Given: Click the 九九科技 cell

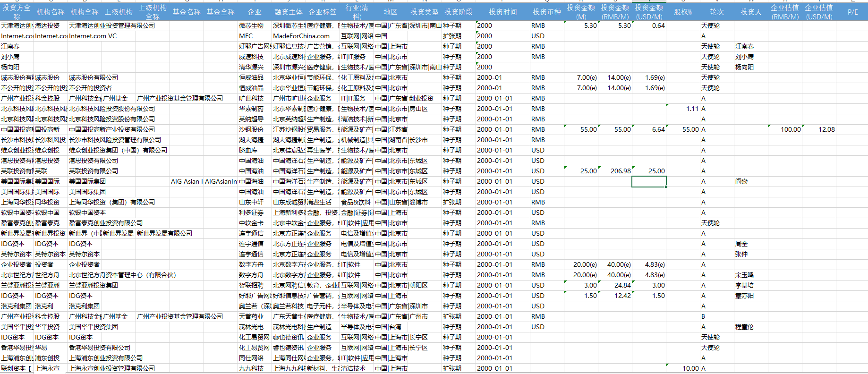Looking at the screenshot, I should click(x=255, y=368).
